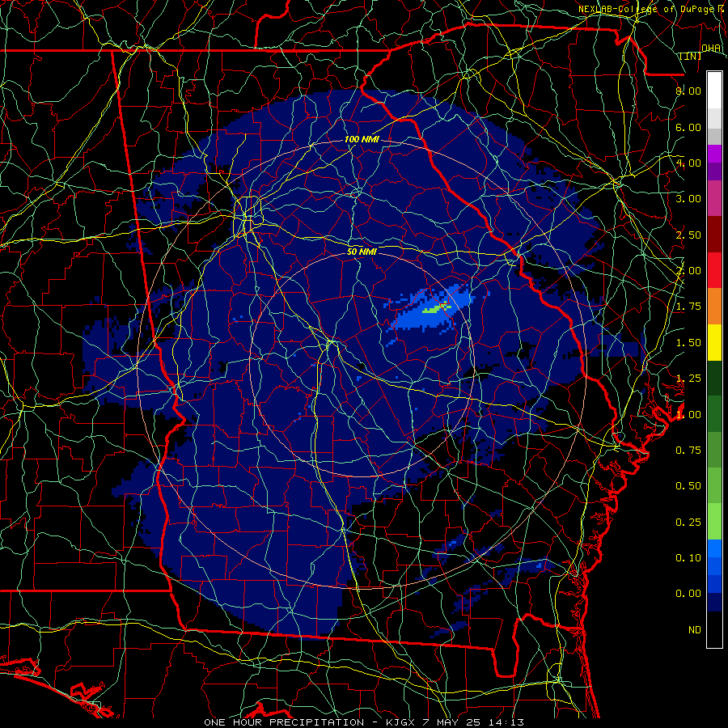This screenshot has width=728, height=728.
Task: Click the 8.00 legend value
Action: [688, 91]
